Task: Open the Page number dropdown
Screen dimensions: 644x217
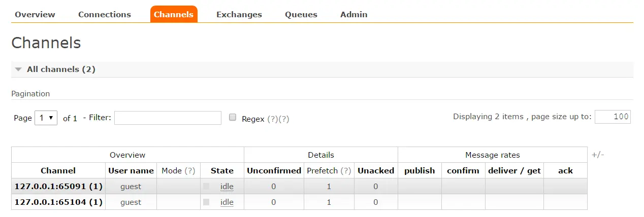Action: click(46, 118)
